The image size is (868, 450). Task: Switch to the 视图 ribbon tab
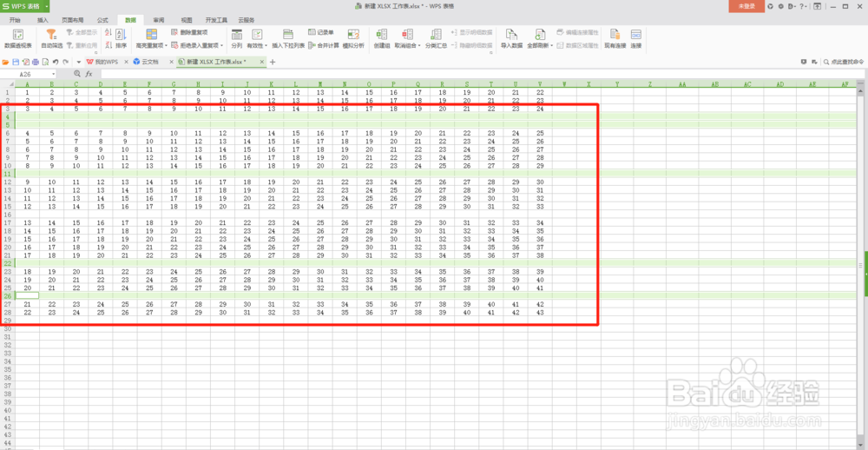click(187, 20)
